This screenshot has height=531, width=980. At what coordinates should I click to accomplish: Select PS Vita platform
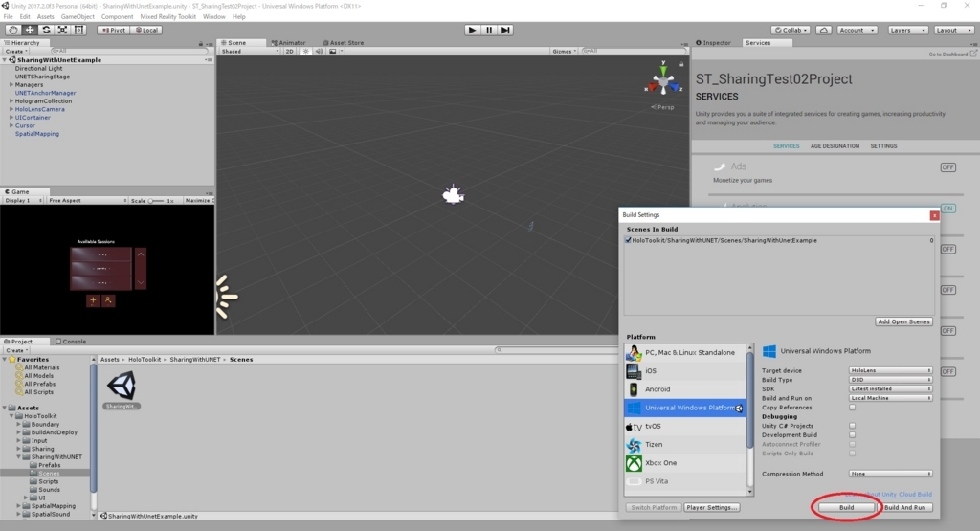pos(685,481)
